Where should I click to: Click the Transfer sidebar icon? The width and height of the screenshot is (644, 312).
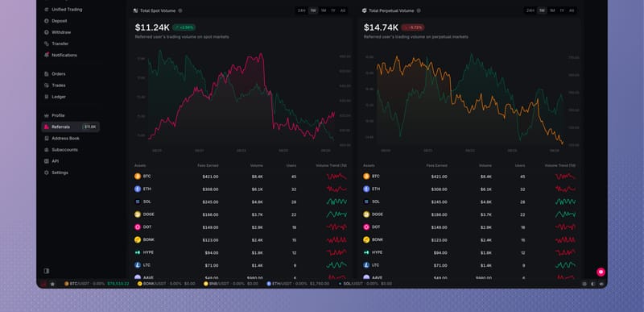coord(47,44)
